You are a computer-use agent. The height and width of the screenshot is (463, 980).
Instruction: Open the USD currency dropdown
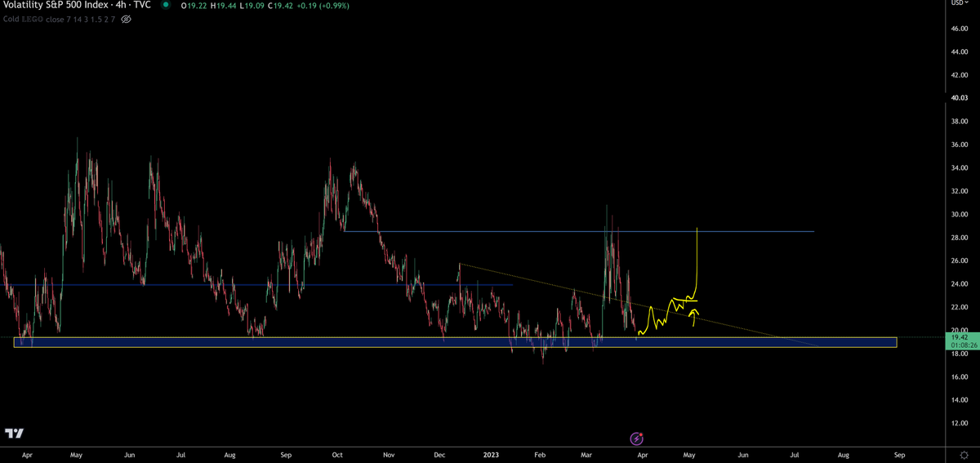click(960, 4)
